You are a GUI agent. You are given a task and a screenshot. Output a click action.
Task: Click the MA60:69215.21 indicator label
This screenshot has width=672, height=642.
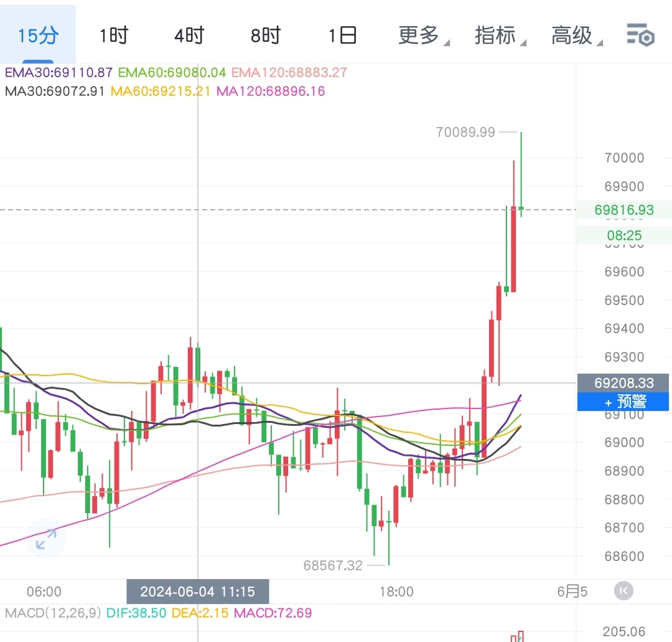pos(161,91)
